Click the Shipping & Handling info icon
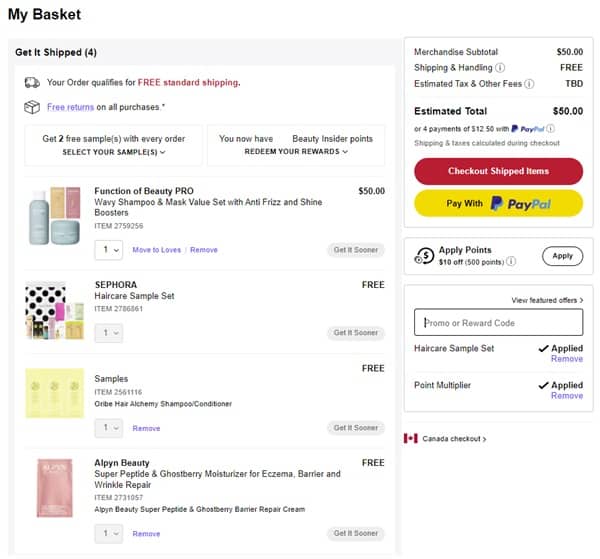The height and width of the screenshot is (559, 600). click(500, 68)
